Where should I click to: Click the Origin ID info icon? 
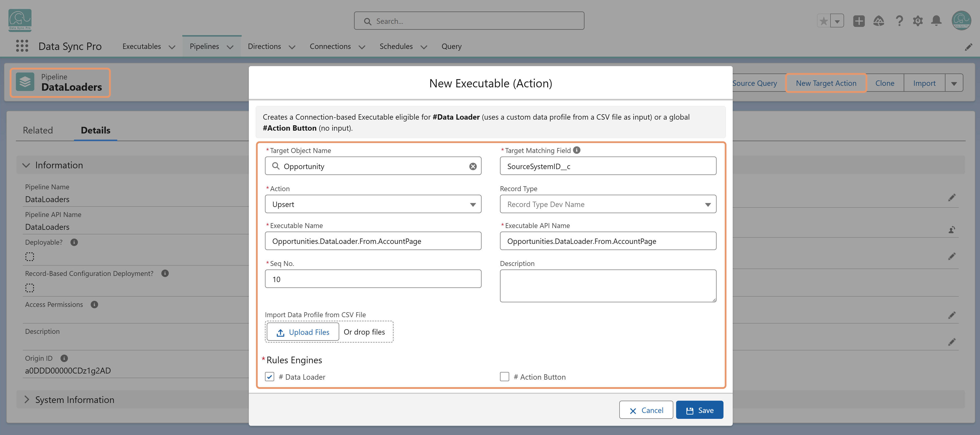pos(64,358)
